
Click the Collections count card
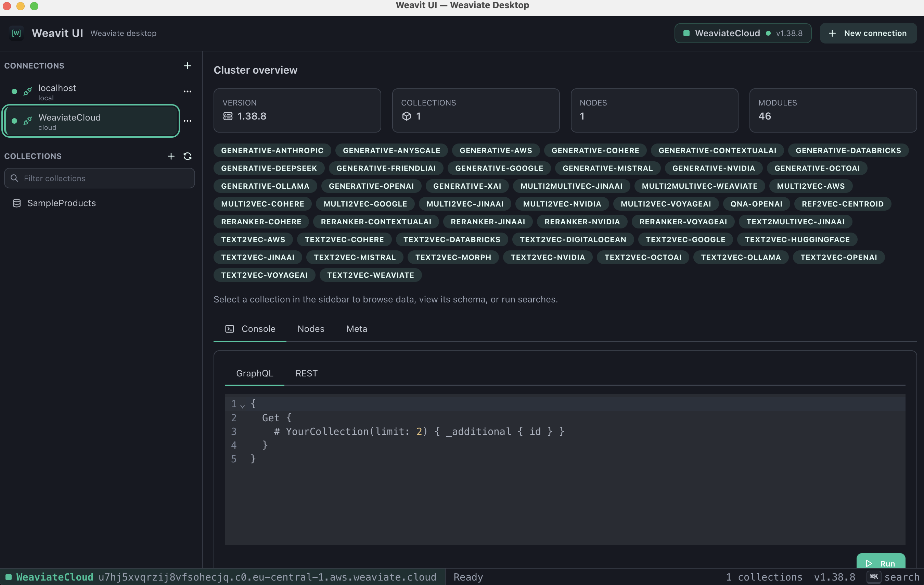coord(475,111)
